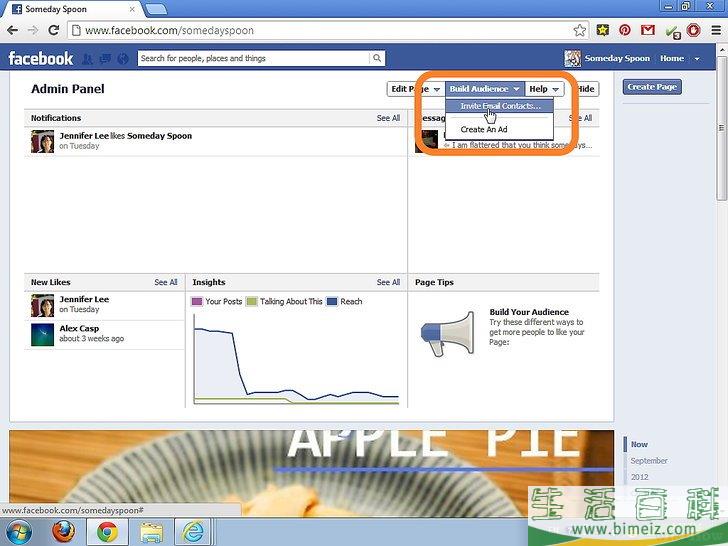728x546 pixels.
Task: Open the file explorer taskbar icon
Action: (151, 532)
